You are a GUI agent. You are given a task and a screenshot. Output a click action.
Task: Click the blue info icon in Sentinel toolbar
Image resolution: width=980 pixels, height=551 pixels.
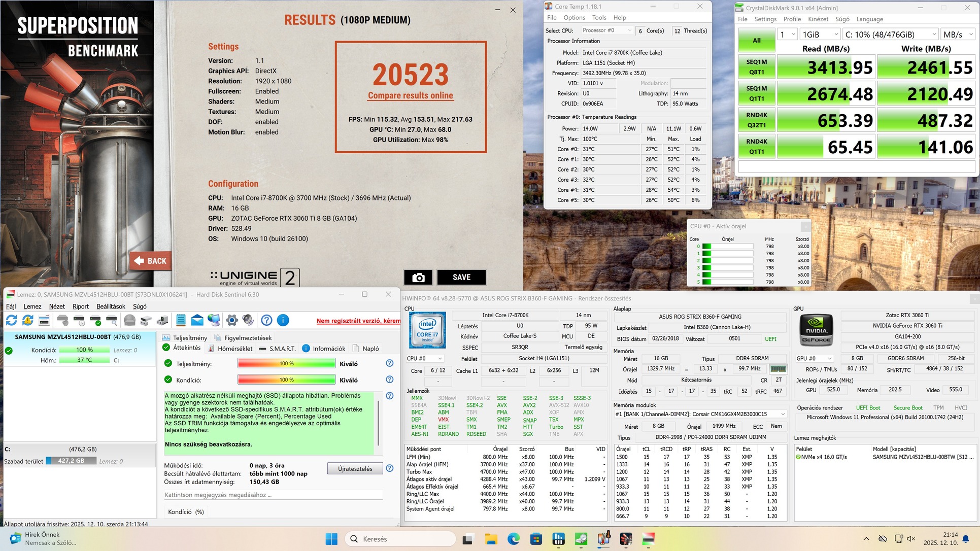pyautogui.click(x=283, y=320)
